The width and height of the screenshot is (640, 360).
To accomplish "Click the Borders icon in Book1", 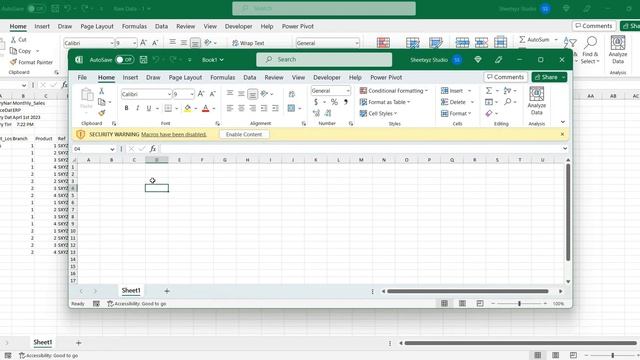I will (168, 108).
